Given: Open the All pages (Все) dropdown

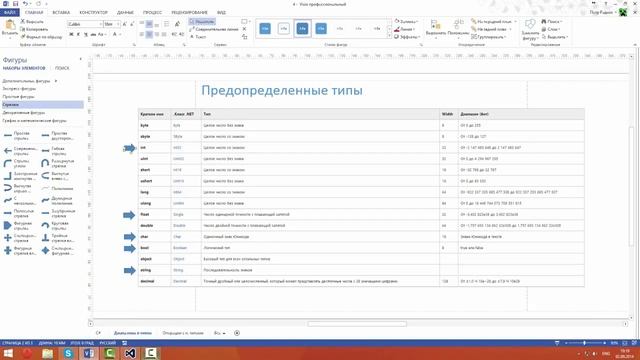Looking at the screenshot, I should tap(220, 333).
